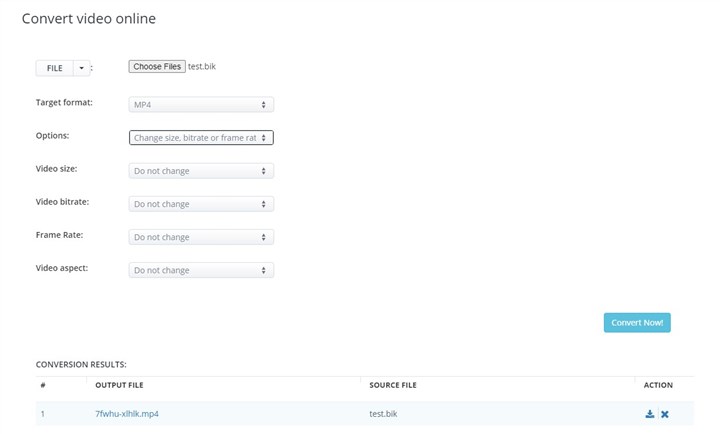Expand the caret next to FILE button
The width and height of the screenshot is (720, 434).
[x=82, y=68]
